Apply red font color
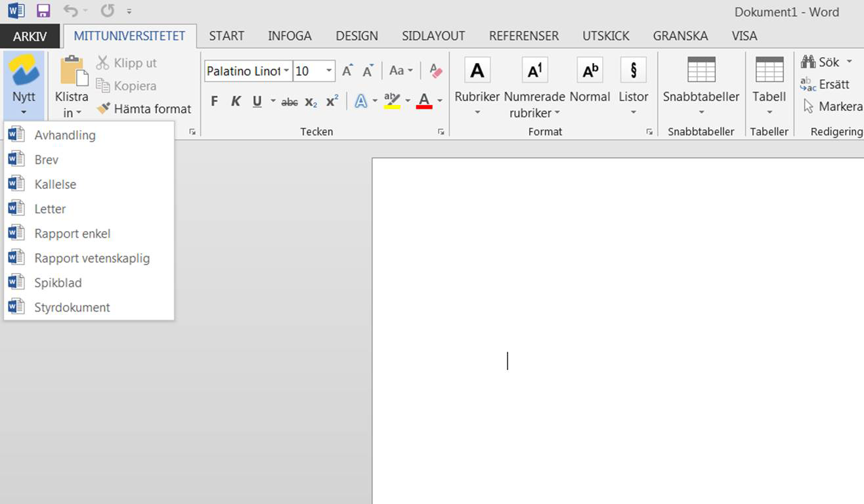Viewport: 864px width, 504px height. pyautogui.click(x=424, y=101)
